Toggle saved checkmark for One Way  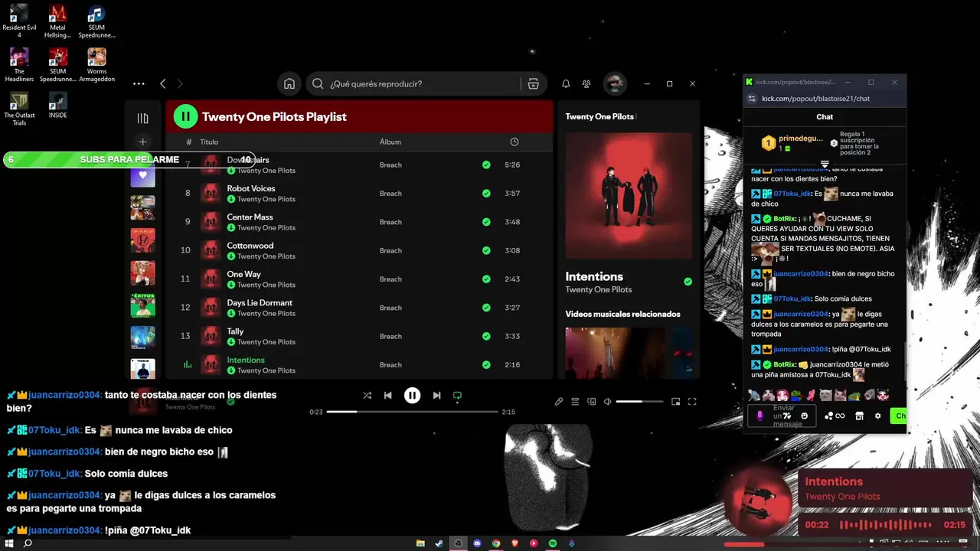(x=486, y=279)
